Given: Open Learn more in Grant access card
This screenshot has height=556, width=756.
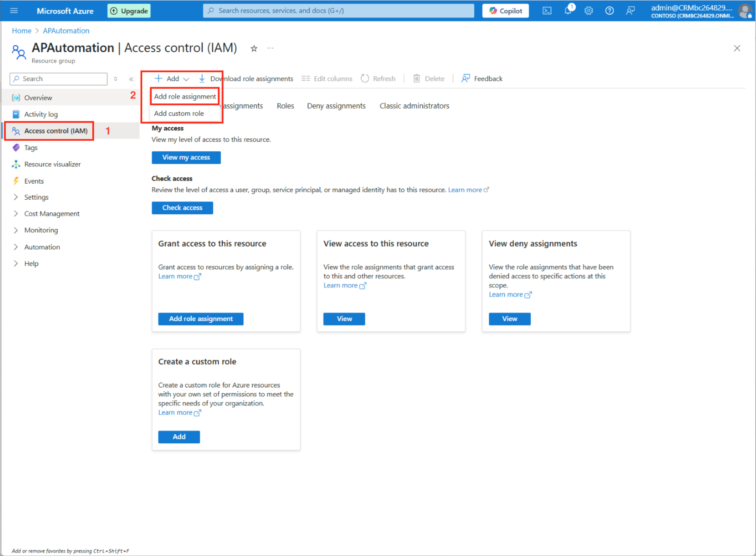Looking at the screenshot, I should pyautogui.click(x=179, y=276).
